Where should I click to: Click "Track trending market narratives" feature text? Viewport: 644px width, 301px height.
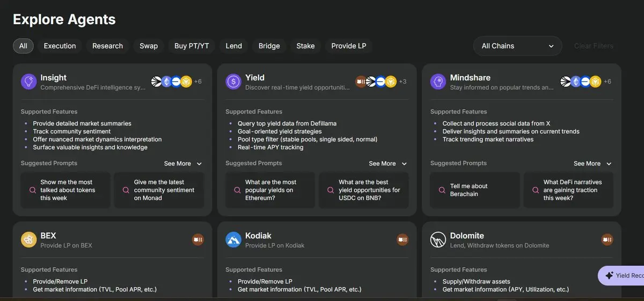489,139
